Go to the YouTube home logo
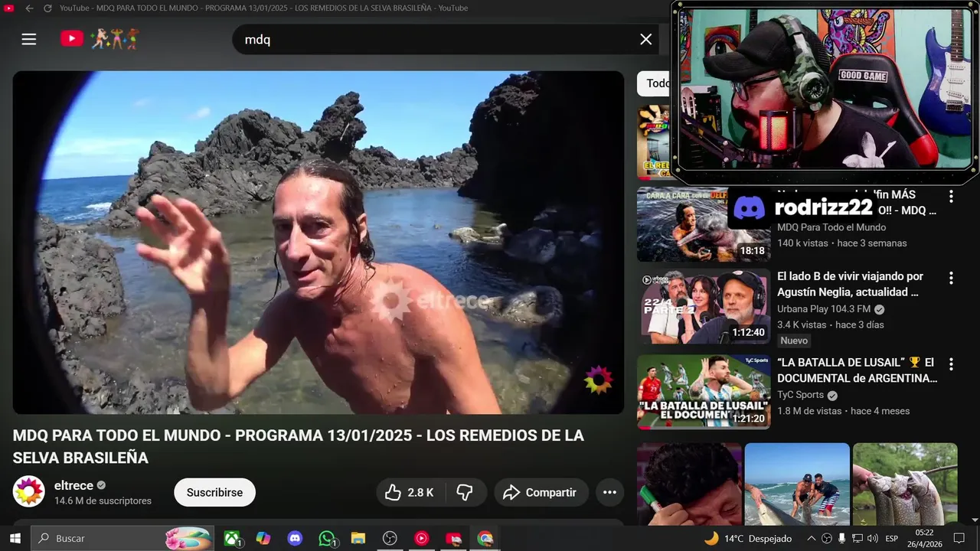 click(x=100, y=39)
